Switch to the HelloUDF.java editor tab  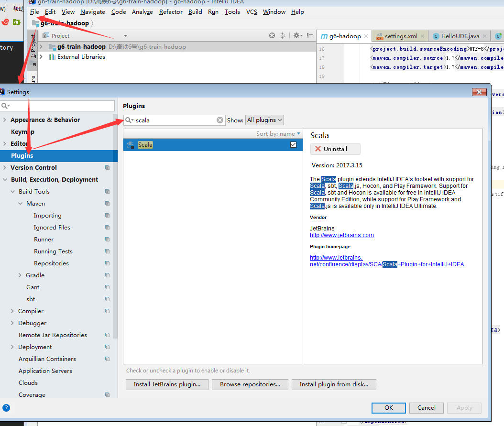click(460, 36)
